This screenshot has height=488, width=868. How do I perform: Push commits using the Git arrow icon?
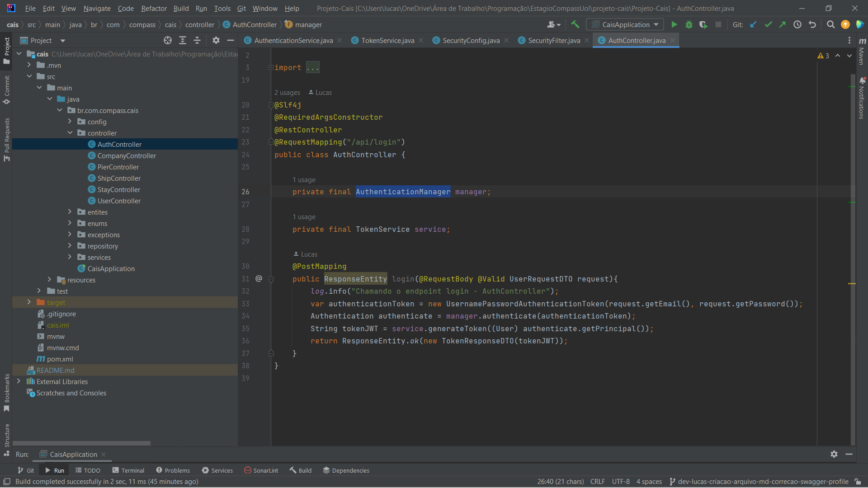point(783,24)
